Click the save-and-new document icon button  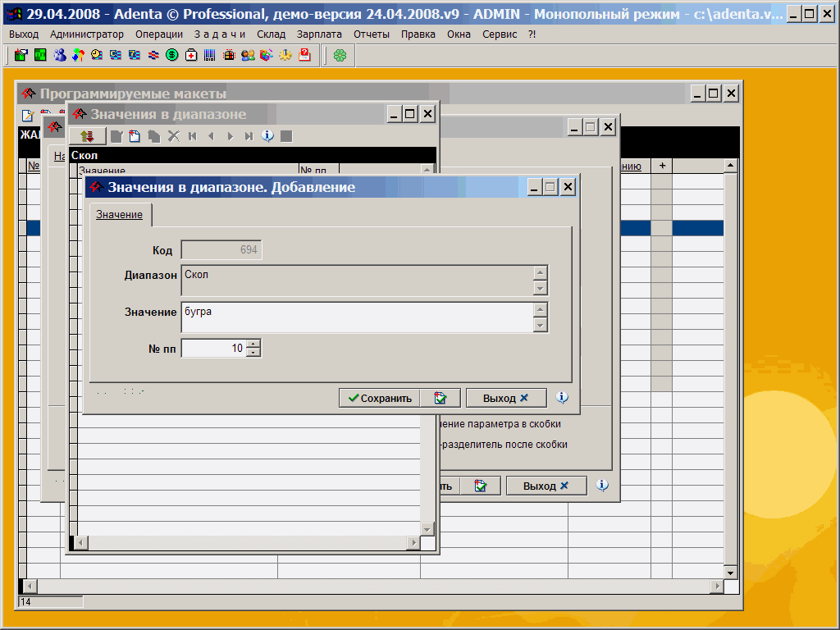(x=441, y=398)
